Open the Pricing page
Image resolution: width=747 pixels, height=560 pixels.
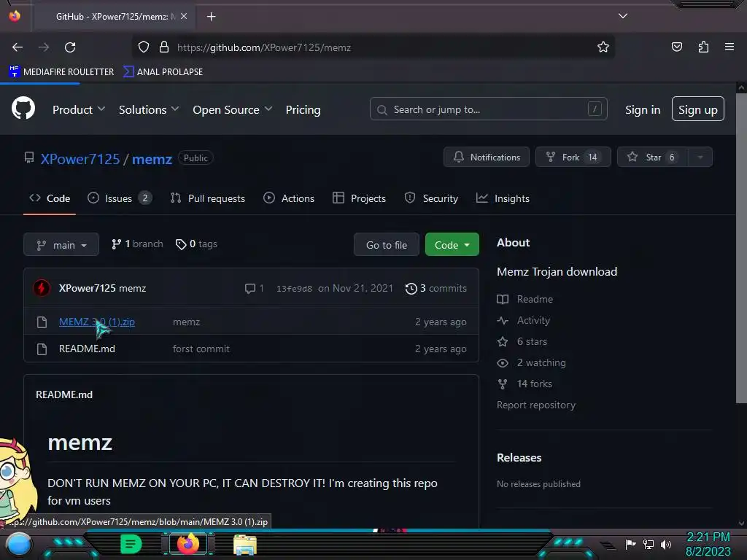point(303,109)
